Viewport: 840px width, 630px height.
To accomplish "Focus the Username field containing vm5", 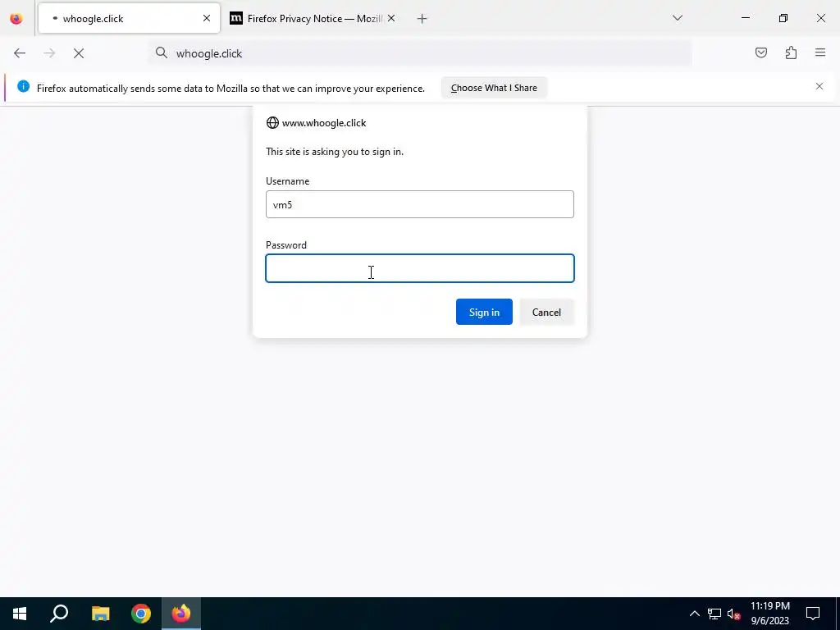I will [420, 204].
